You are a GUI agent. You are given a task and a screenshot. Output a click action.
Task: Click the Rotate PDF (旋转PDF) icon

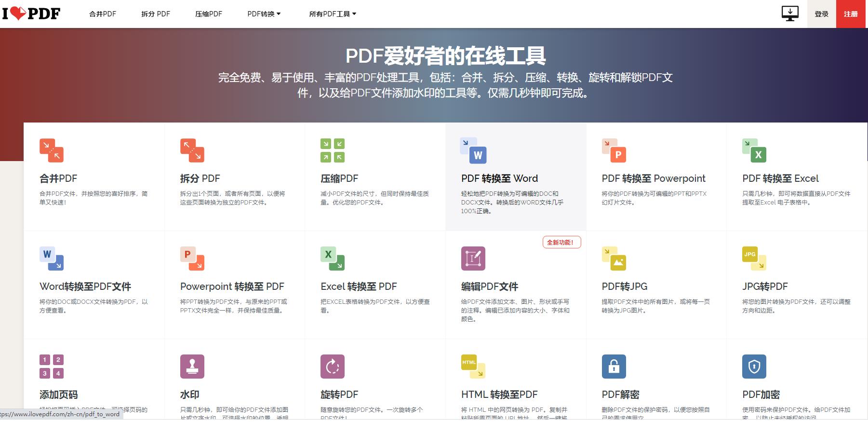click(x=333, y=367)
